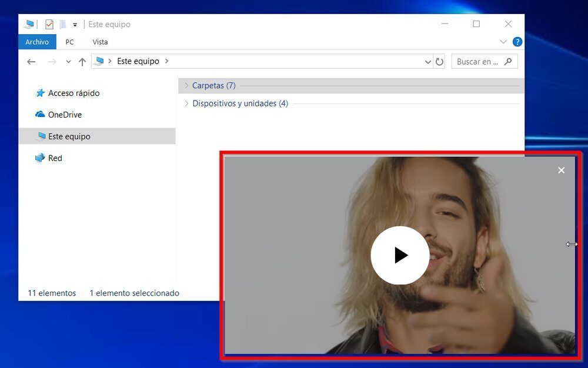Select Este equipo in the address path
The width and height of the screenshot is (588, 368).
pyautogui.click(x=138, y=61)
